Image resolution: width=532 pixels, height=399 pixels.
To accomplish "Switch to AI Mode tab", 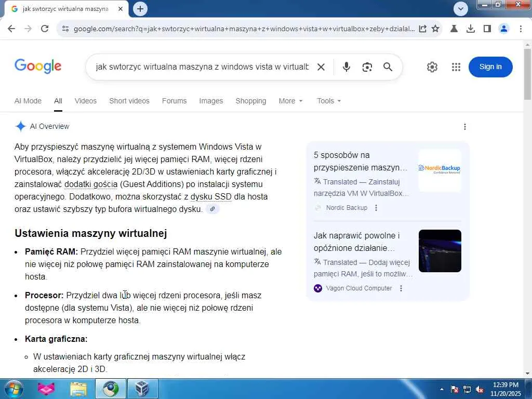I will pos(28,101).
